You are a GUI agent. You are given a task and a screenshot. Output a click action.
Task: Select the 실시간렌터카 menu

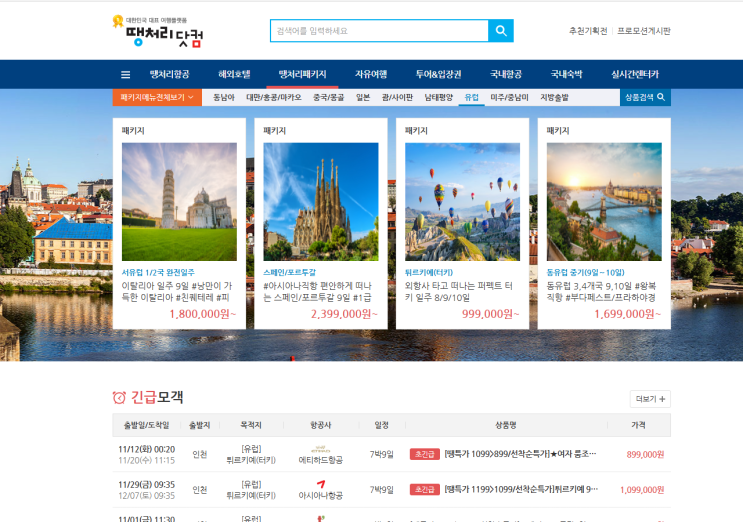tap(635, 74)
